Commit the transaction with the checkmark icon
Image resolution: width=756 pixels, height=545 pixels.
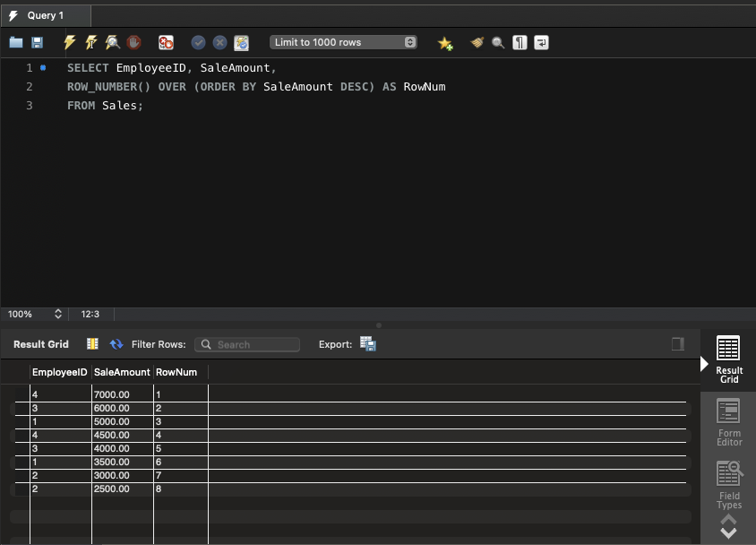(x=198, y=42)
